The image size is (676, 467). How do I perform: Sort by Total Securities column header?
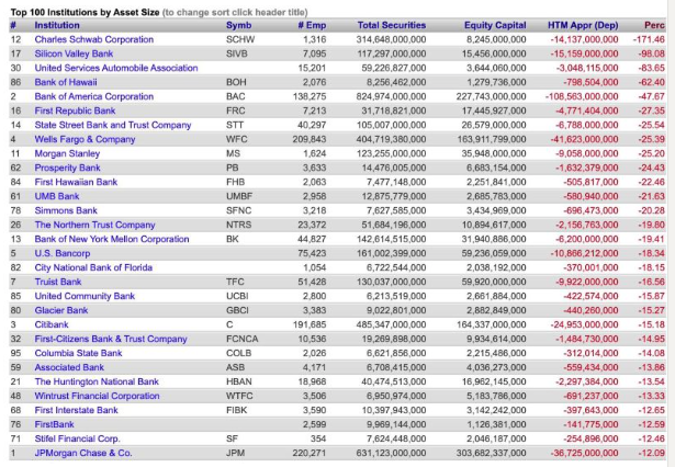pos(391,25)
